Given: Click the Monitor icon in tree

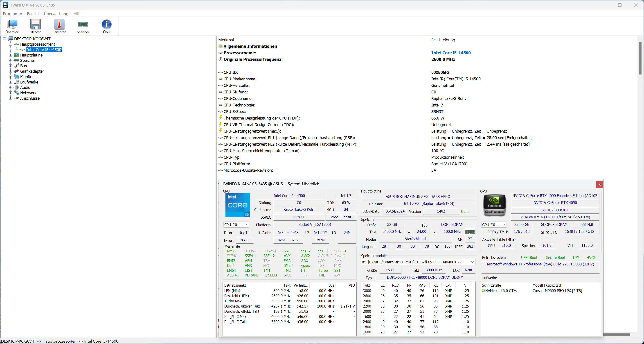Looking at the screenshot, I should point(16,77).
